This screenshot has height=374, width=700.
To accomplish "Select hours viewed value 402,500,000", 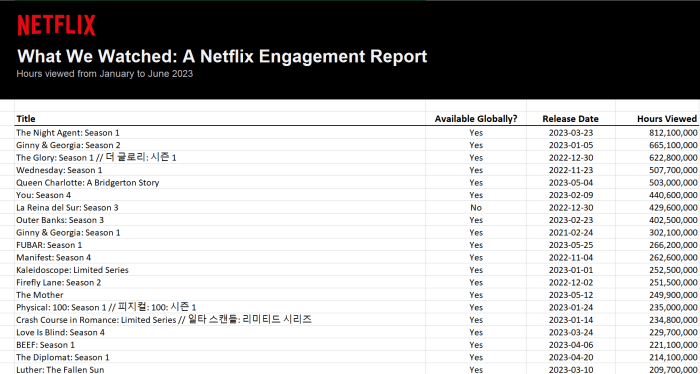I will point(673,220).
